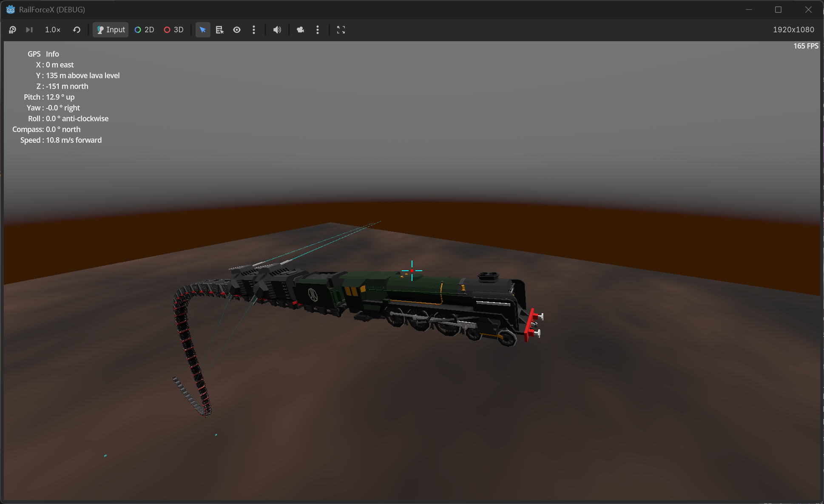Open the camera options three-dot menu
Viewport: 824px width, 504px height.
318,30
